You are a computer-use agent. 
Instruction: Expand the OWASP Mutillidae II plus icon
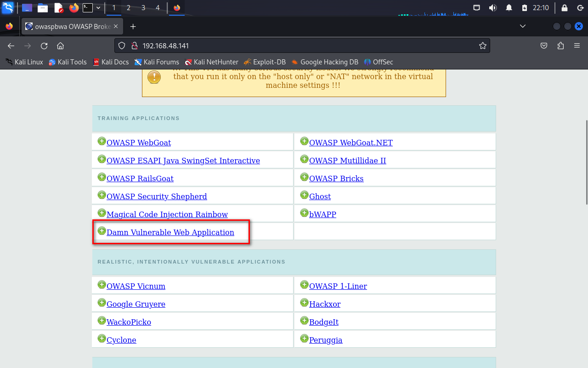tap(304, 159)
